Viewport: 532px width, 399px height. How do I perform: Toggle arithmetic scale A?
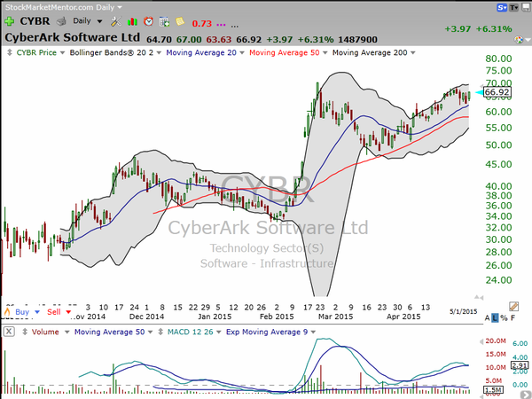(487, 318)
